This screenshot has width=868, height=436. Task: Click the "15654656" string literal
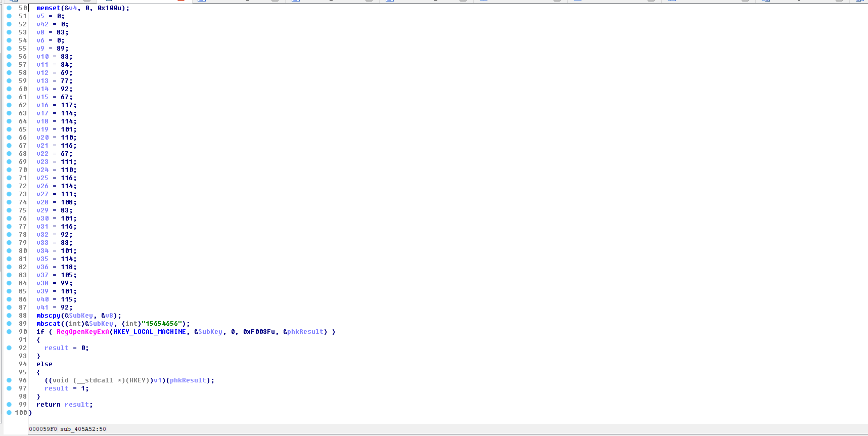162,324
